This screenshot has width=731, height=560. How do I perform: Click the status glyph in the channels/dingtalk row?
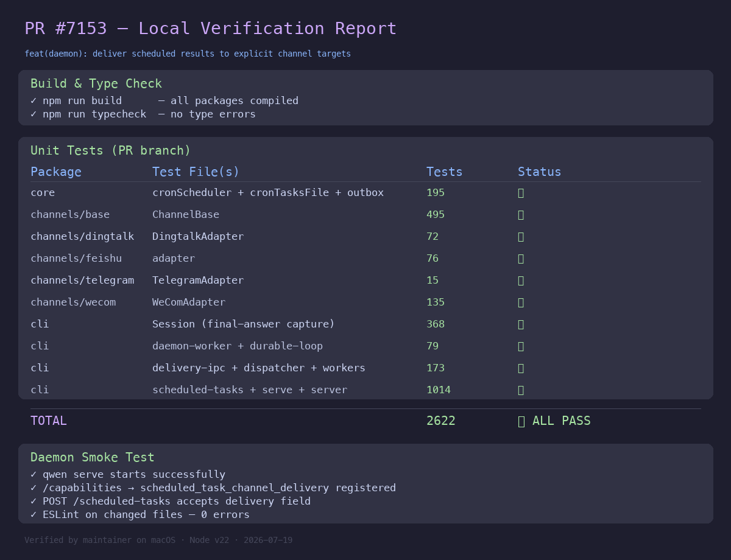click(521, 237)
